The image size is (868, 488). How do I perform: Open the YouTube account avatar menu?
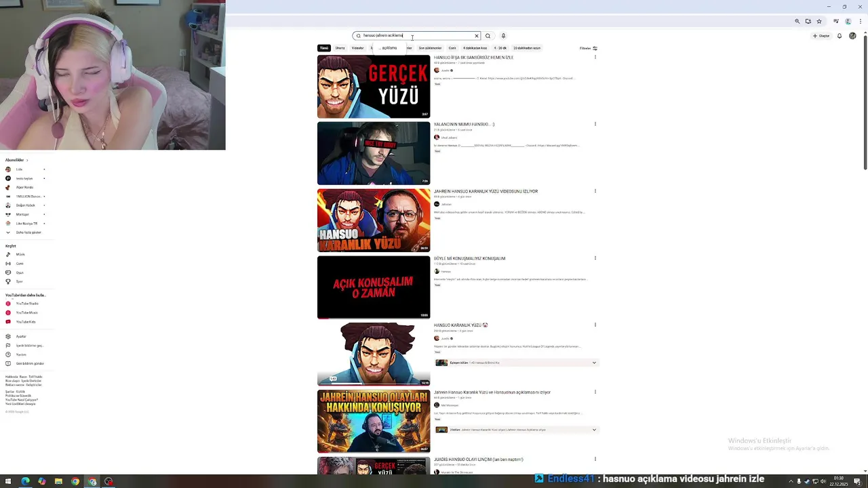[x=852, y=36]
